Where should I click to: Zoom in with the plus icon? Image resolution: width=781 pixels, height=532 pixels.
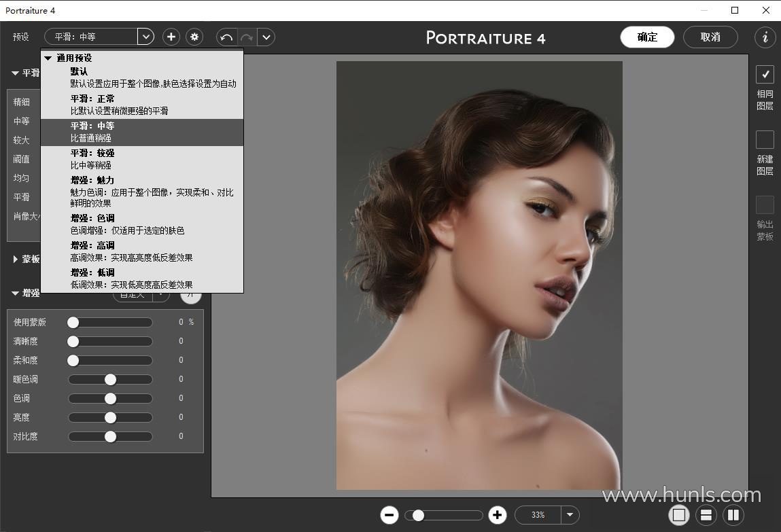pyautogui.click(x=498, y=515)
